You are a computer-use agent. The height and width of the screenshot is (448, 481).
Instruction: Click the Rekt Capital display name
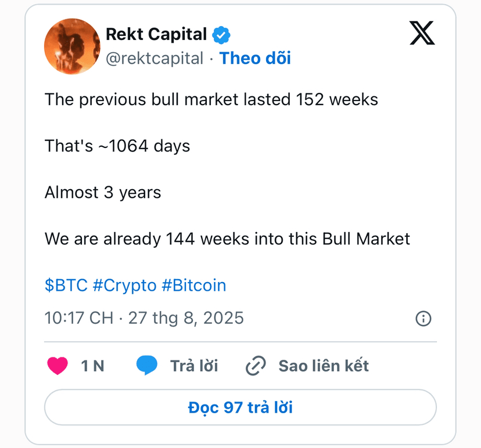pos(156,34)
